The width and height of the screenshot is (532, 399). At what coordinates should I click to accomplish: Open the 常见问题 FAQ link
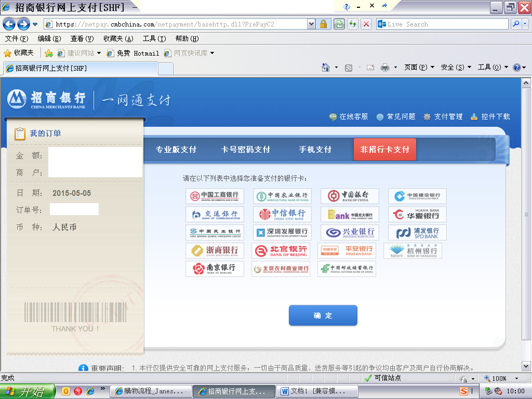pyautogui.click(x=396, y=117)
